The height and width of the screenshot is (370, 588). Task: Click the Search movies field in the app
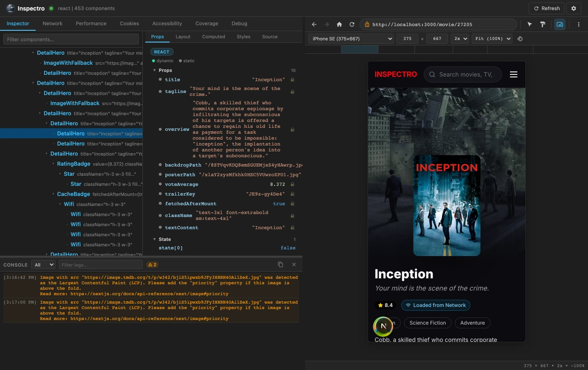(x=463, y=74)
